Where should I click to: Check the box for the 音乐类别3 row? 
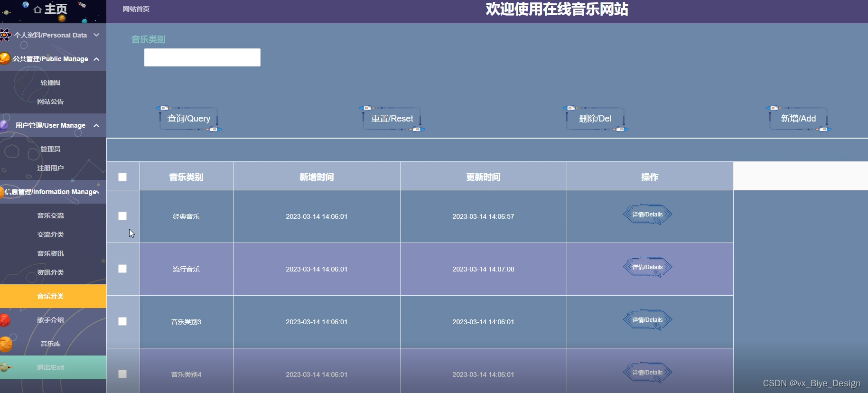122,321
